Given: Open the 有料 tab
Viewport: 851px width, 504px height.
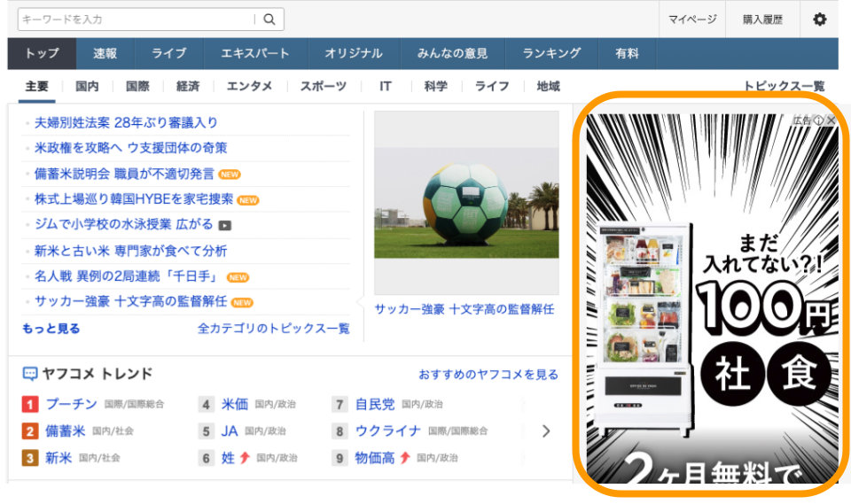Looking at the screenshot, I should point(627,53).
